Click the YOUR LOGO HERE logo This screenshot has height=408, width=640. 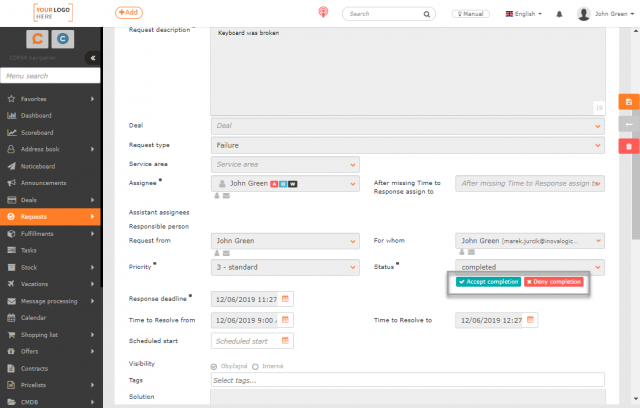(53, 13)
